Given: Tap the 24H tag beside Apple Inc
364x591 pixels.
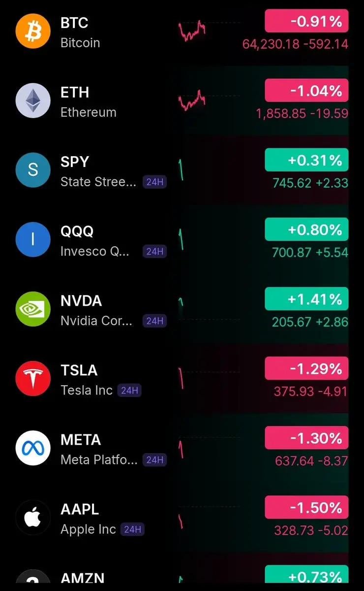Looking at the screenshot, I should (133, 529).
